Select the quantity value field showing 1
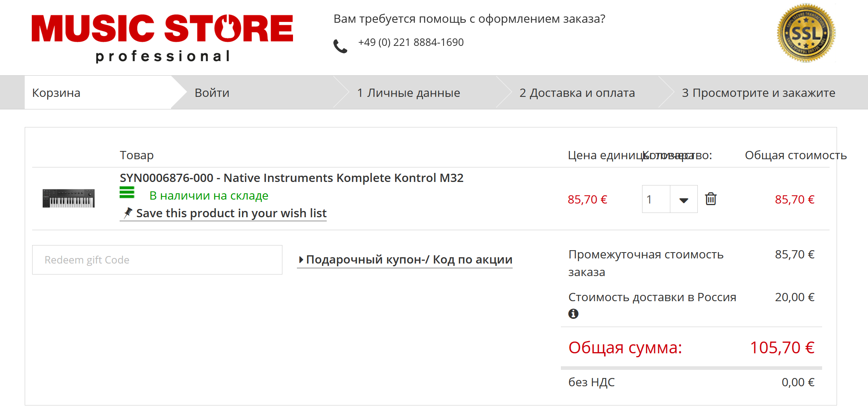Viewport: 868px width, 409px height. (656, 199)
